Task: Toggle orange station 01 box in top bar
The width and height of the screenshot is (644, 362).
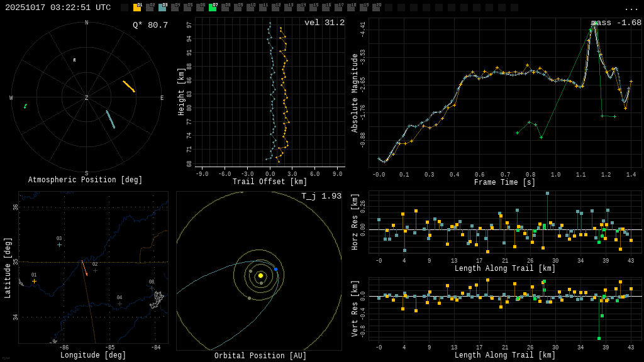Action: tap(137, 8)
